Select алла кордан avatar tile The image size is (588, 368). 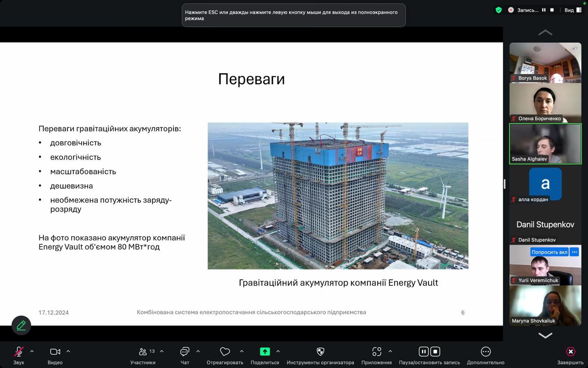tap(545, 184)
